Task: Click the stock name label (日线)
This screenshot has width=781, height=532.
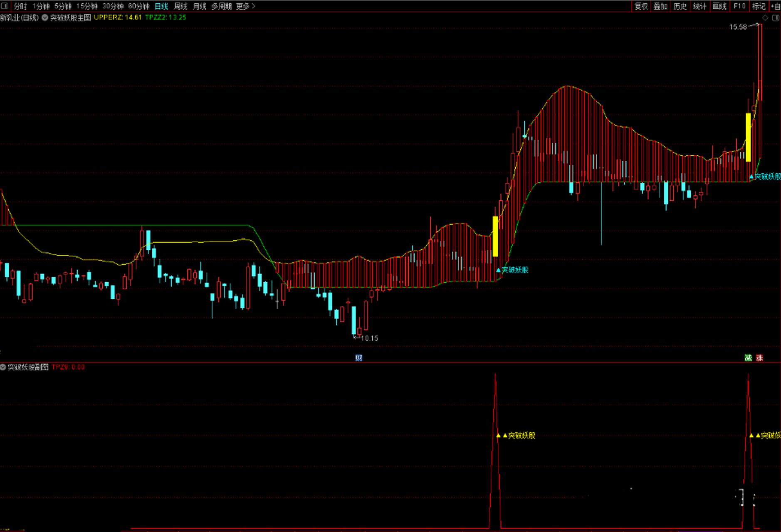Action: tap(20, 17)
